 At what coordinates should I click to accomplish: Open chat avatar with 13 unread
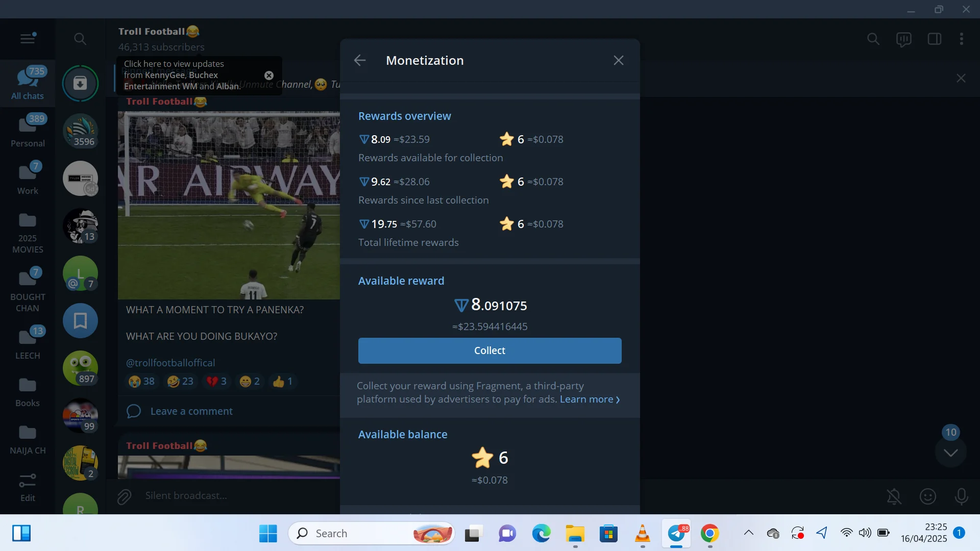(80, 226)
